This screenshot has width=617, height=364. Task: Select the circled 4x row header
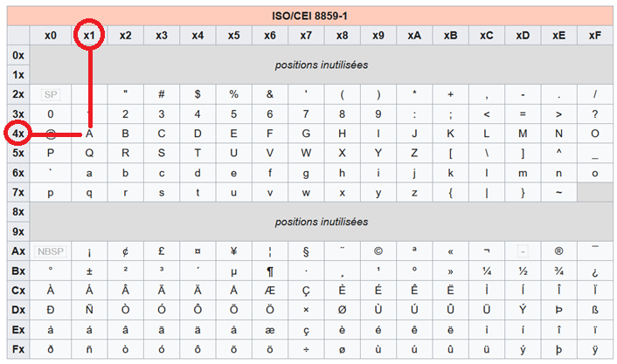point(17,134)
